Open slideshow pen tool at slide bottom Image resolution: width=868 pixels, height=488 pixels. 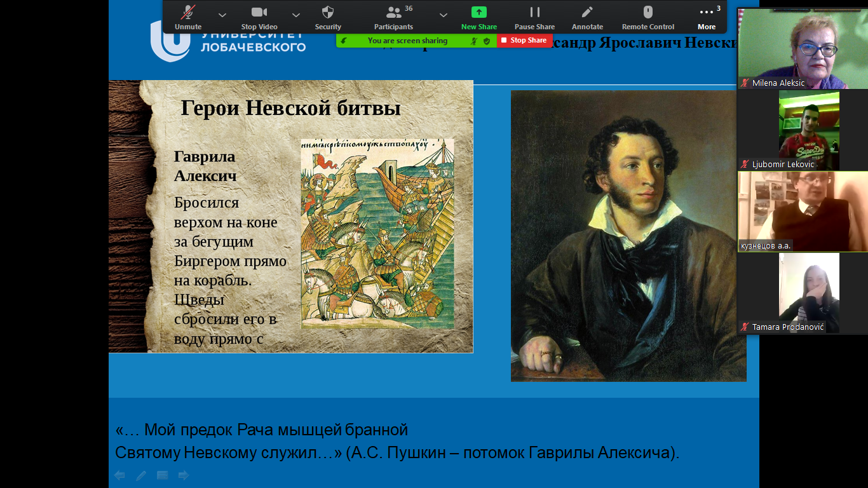point(141,475)
